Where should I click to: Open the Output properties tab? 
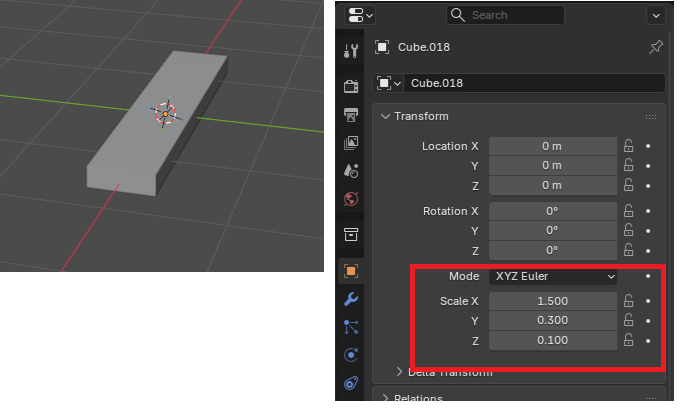pyautogui.click(x=351, y=115)
